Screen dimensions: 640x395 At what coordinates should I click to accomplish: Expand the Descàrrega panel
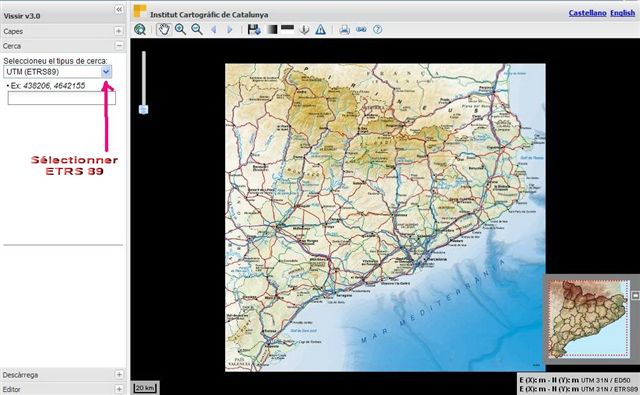pos(119,375)
